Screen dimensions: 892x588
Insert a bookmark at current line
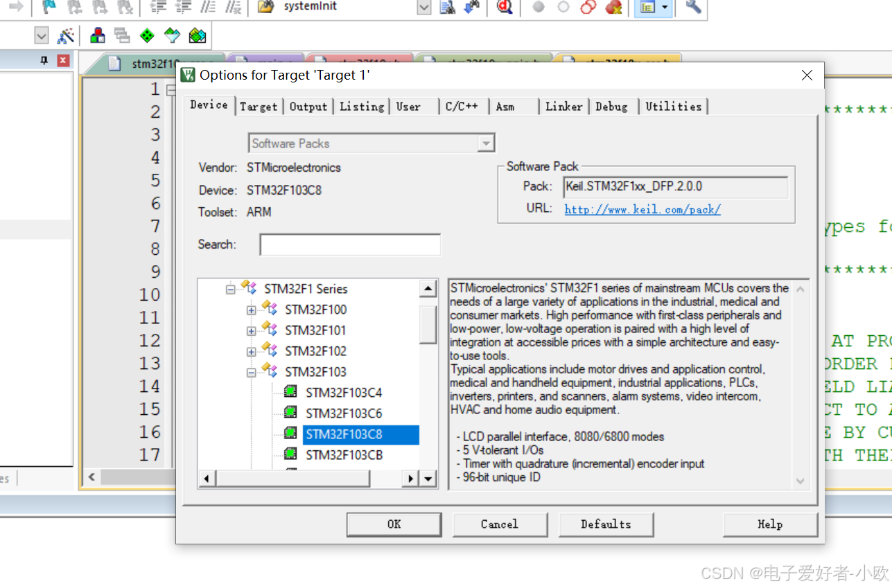(47, 8)
